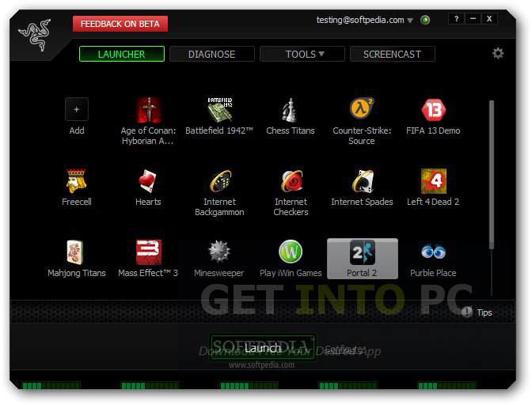Switch to the LAUNCHER tab

click(x=122, y=54)
